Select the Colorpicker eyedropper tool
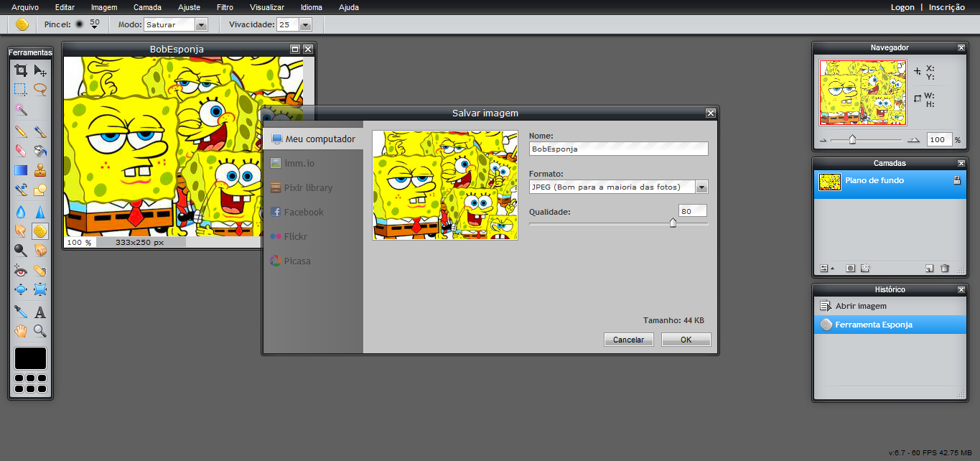The image size is (980, 461). (x=21, y=312)
